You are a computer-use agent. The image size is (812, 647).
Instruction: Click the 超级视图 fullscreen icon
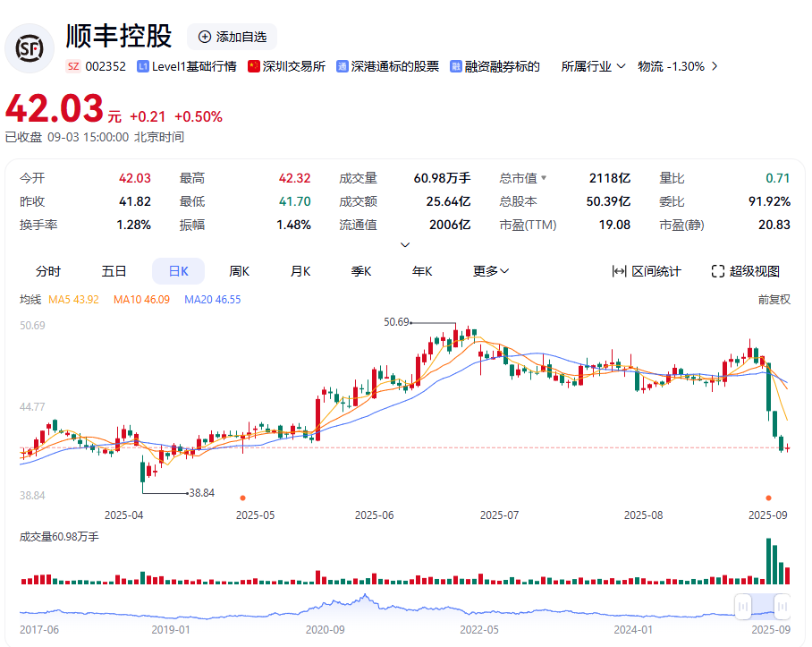coord(718,271)
